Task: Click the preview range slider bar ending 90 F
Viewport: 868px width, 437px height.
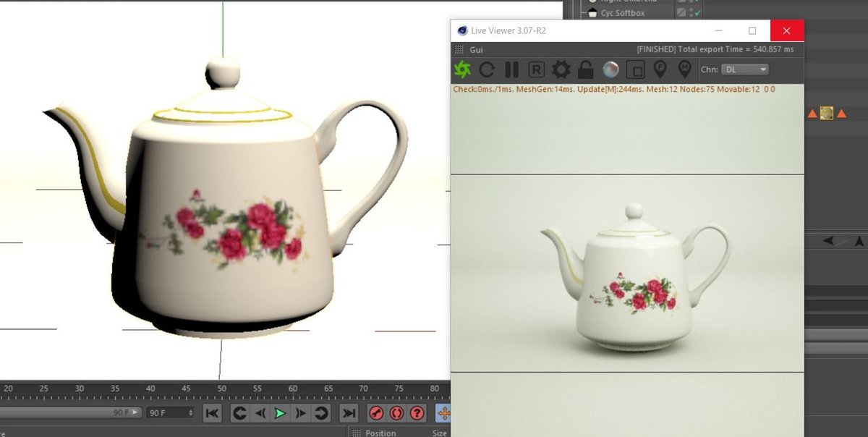Action: click(70, 412)
